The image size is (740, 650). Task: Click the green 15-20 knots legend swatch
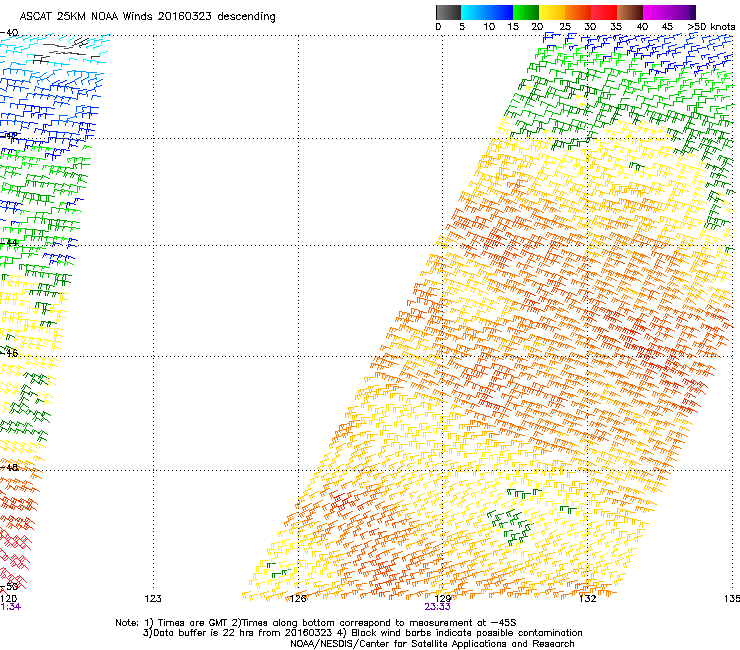(526, 12)
